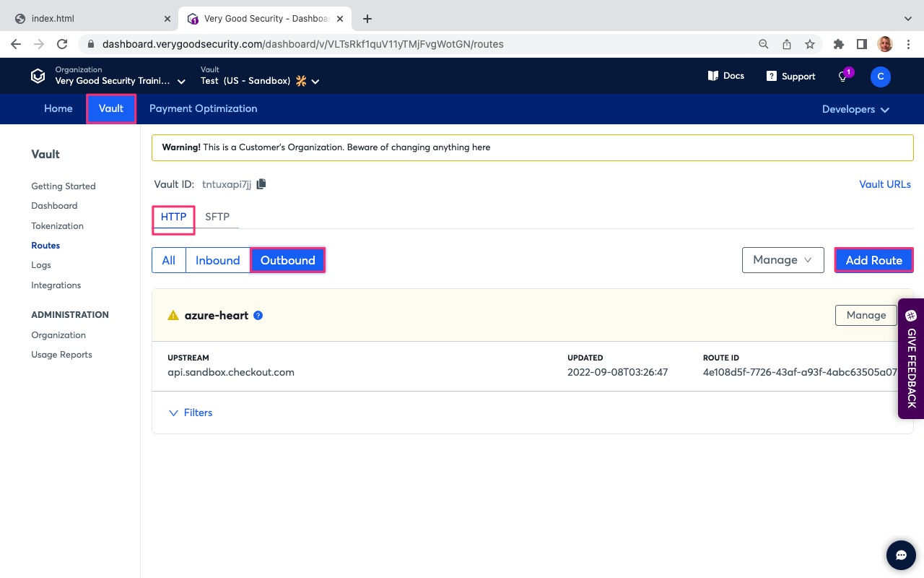The height and width of the screenshot is (578, 924).
Task: Open the user avatar C menu
Action: click(881, 77)
